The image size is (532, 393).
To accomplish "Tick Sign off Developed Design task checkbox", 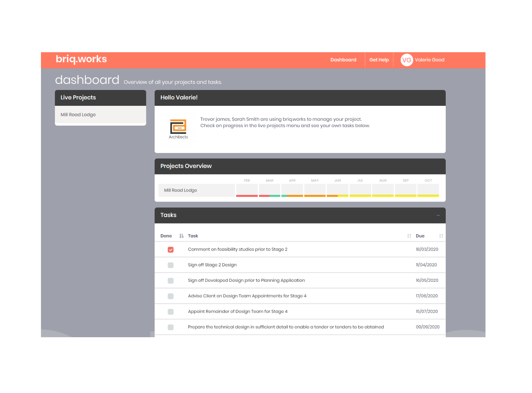I will click(171, 281).
